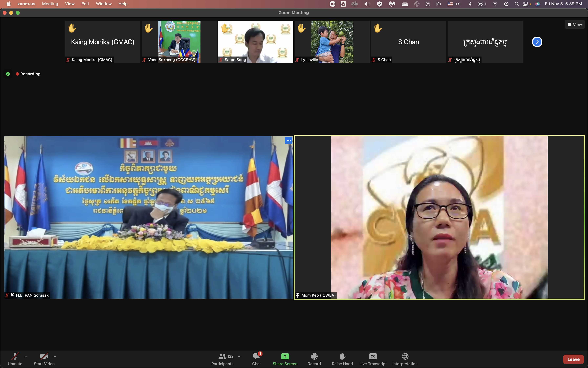Enable Live Transcript captions
Viewport: 588px width, 368px height.
pos(373,359)
